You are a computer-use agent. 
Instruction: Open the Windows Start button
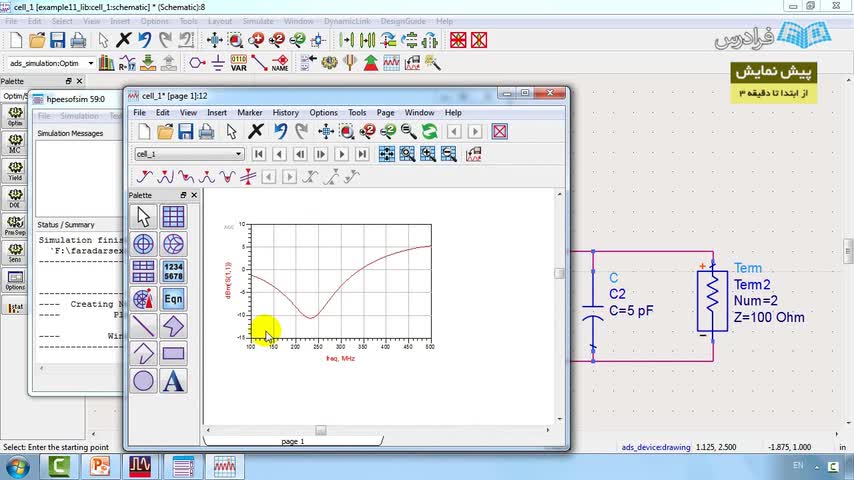point(17,467)
